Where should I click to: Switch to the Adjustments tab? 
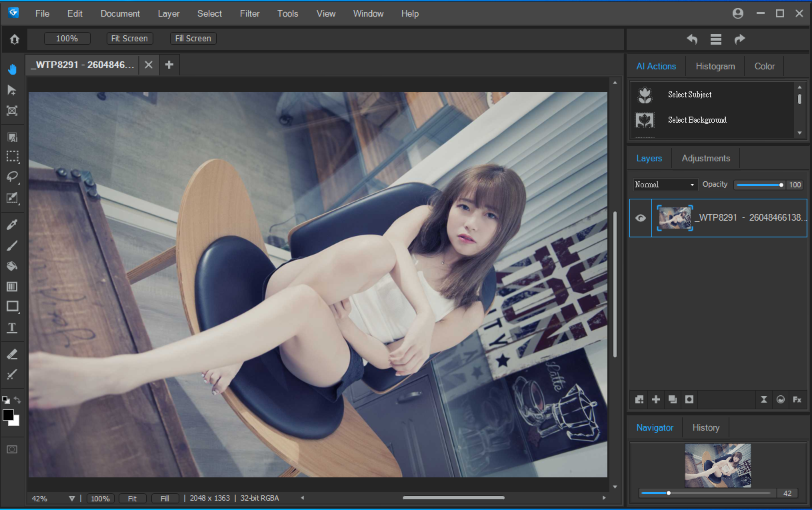point(706,159)
